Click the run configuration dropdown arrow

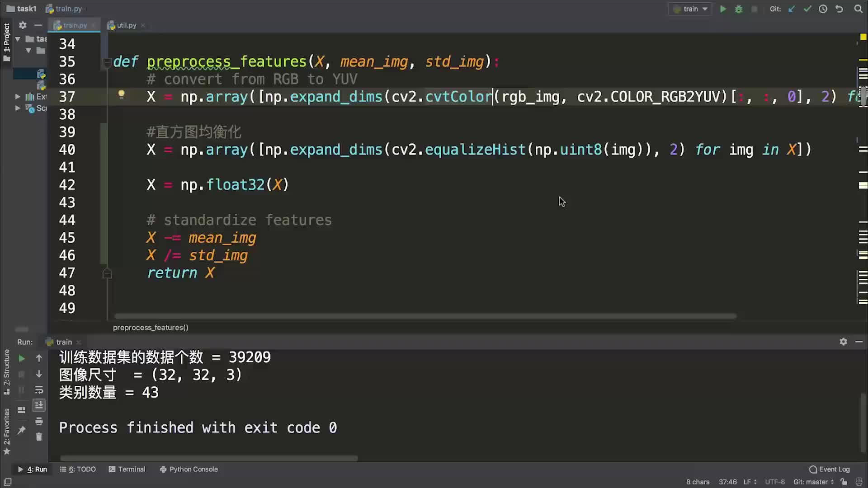(x=705, y=8)
